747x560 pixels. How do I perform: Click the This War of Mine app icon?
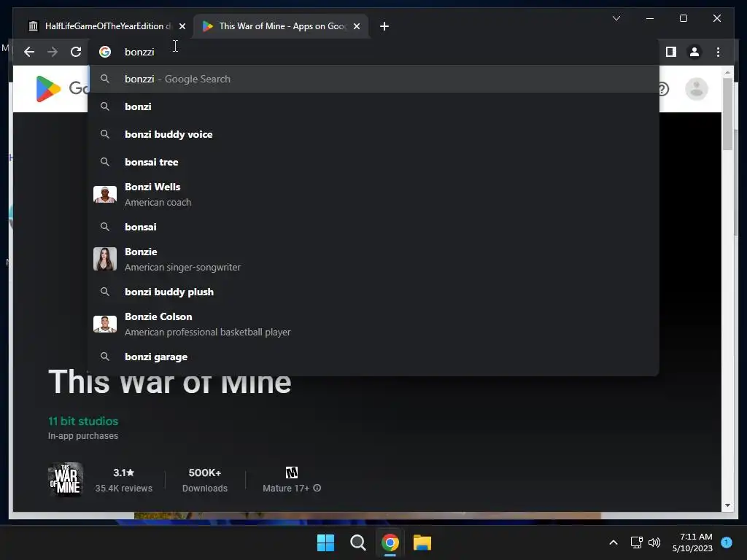pos(66,480)
